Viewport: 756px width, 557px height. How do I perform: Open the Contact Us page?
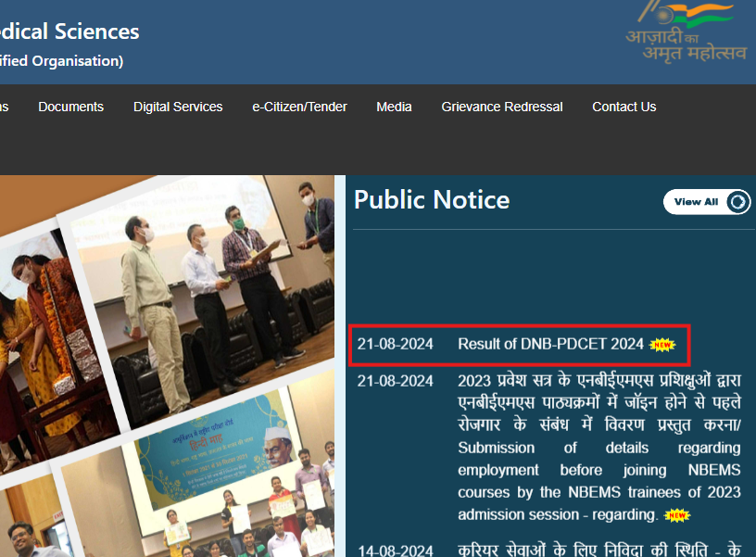pyautogui.click(x=624, y=107)
